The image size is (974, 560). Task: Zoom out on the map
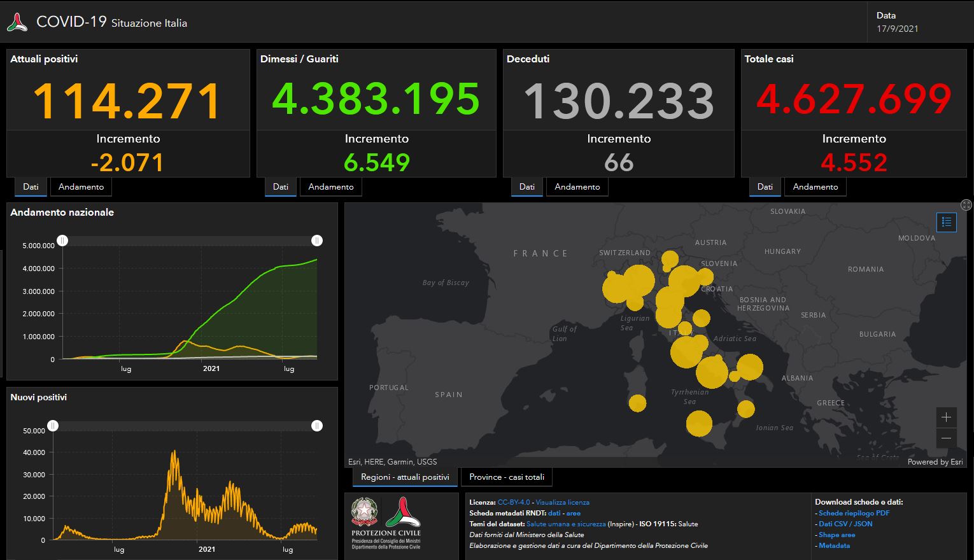pyautogui.click(x=946, y=438)
